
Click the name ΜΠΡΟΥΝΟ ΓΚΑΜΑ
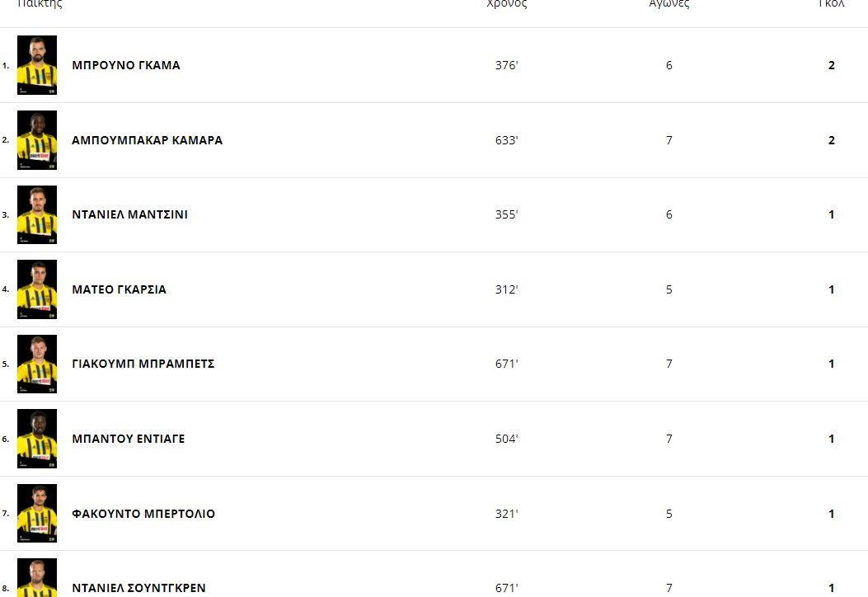pyautogui.click(x=126, y=65)
